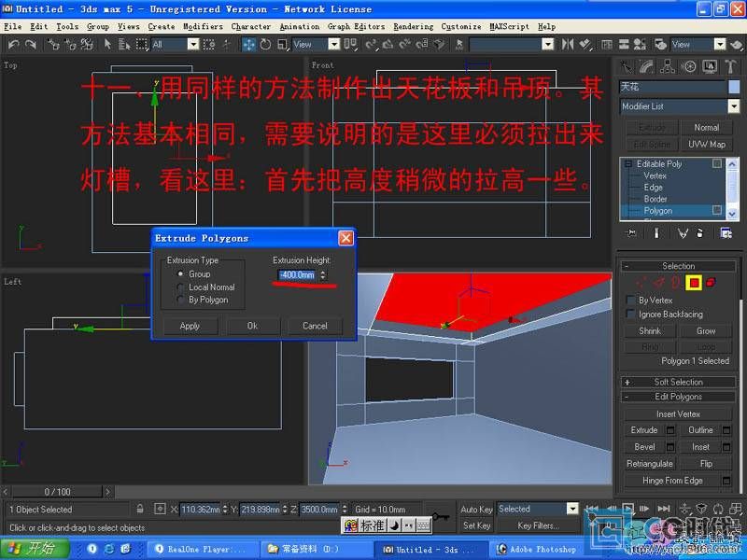Click Apply in Extrude Polygons dialog

190,326
